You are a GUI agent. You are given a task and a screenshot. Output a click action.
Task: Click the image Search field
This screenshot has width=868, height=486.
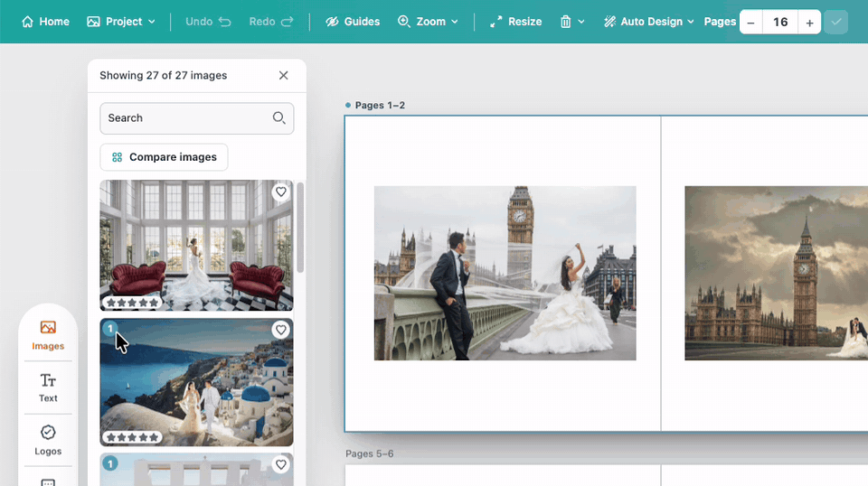tap(196, 117)
